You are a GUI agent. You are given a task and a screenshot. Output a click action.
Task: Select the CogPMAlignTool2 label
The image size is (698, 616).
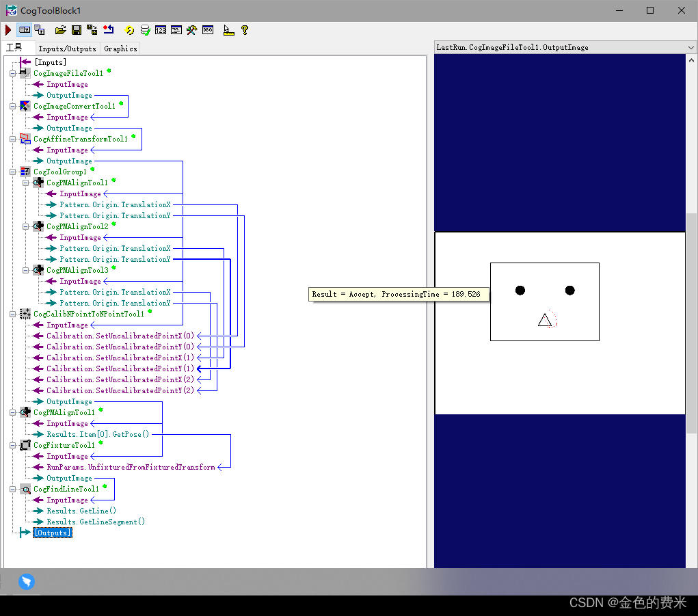[77, 226]
